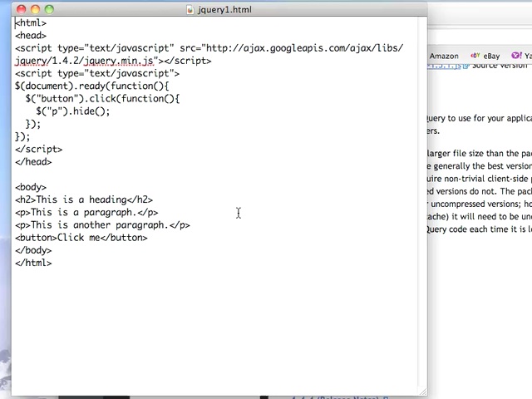532x399 pixels.
Task: Click the <head> opening tag line
Action: click(31, 35)
